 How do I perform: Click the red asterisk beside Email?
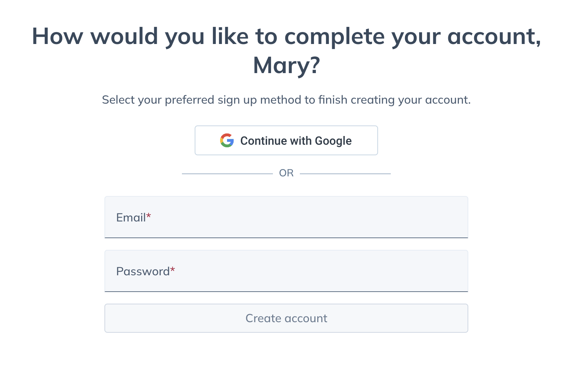pos(148,216)
